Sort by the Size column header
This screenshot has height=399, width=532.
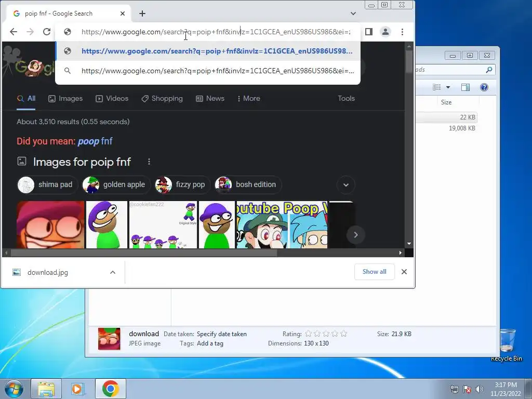(x=446, y=102)
